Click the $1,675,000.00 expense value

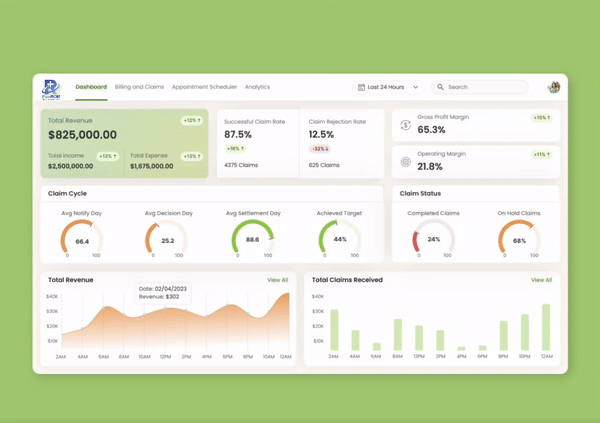click(152, 166)
